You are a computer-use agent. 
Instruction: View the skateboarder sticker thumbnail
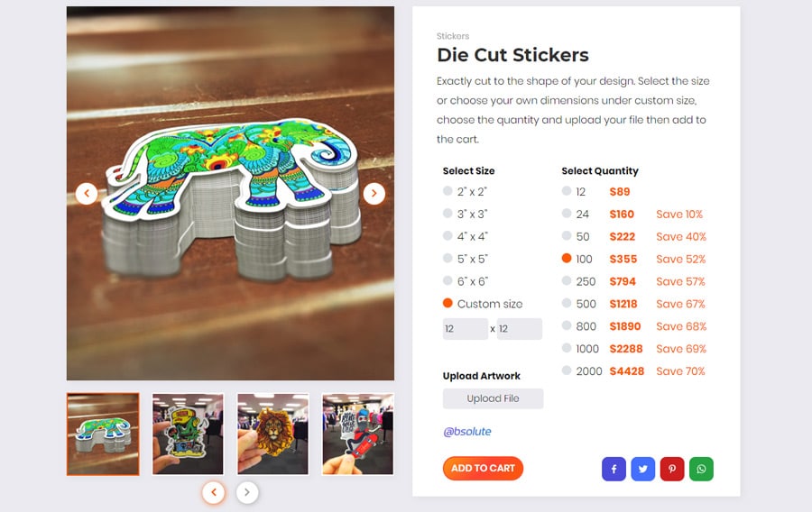point(358,434)
